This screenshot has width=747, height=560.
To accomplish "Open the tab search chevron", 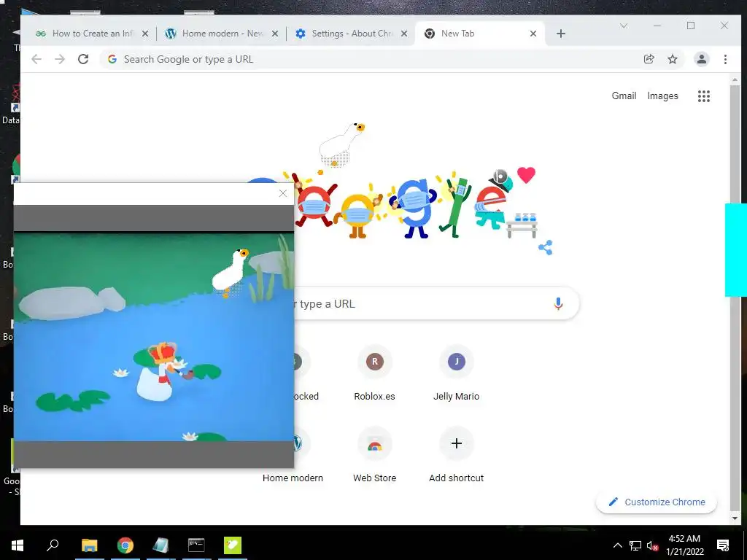I will click(624, 26).
